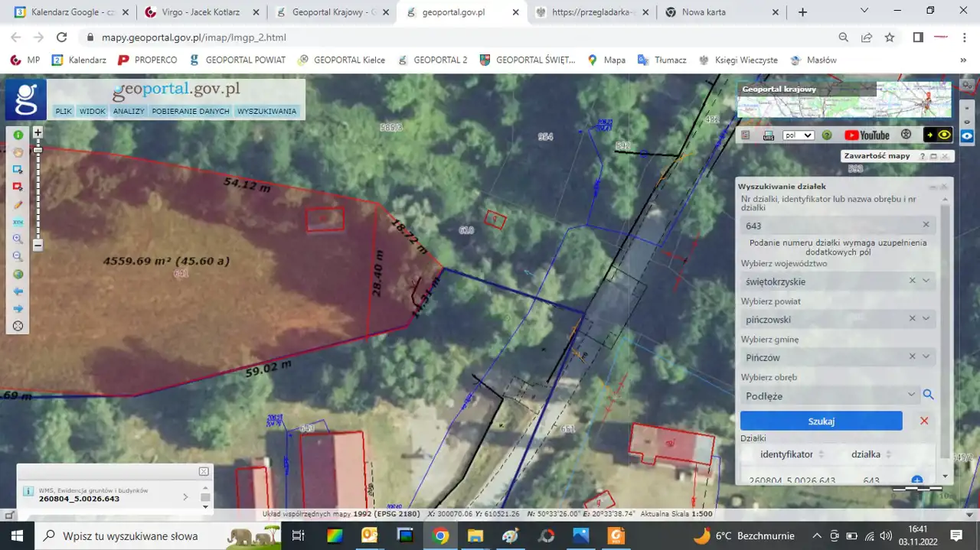Click the green help question mark icon
This screenshot has height=550, width=980.
click(827, 135)
